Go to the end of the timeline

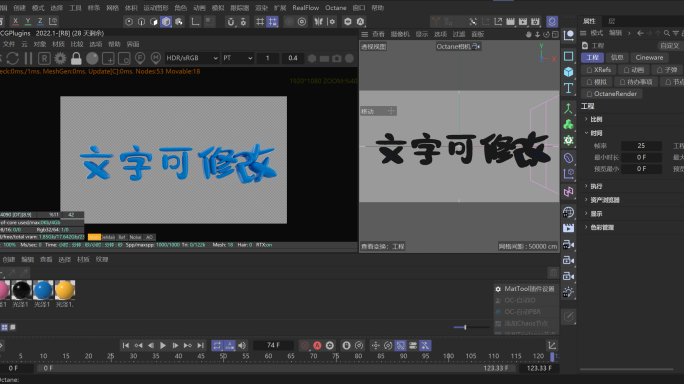pos(201,346)
